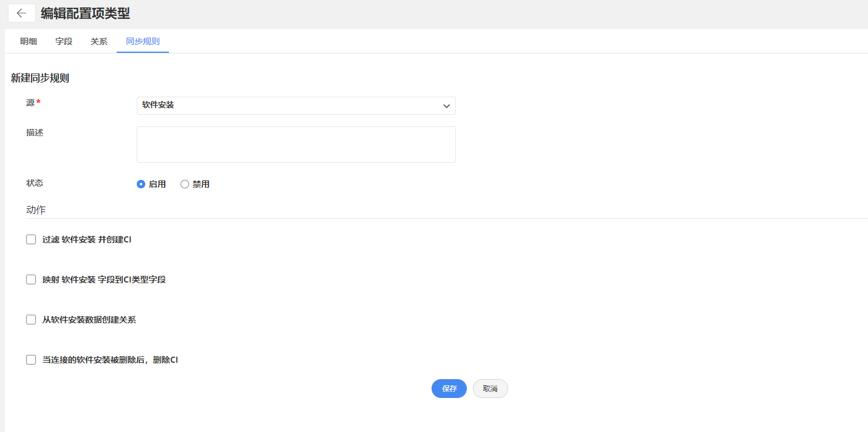Click the 取消 button

(x=491, y=389)
